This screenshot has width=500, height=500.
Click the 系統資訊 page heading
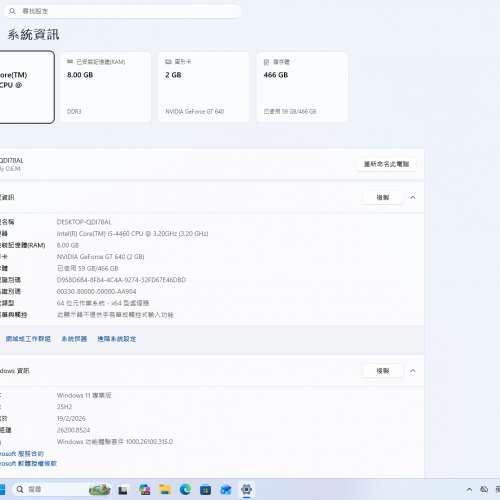click(33, 35)
